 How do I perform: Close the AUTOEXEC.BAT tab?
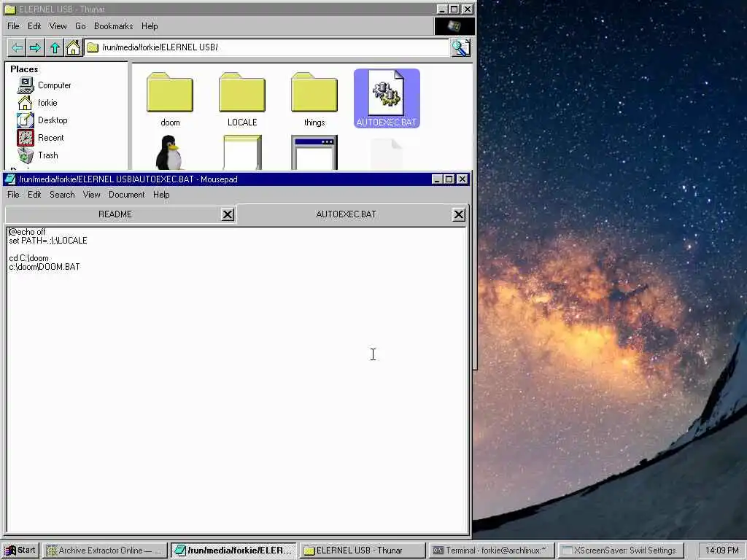pos(459,215)
